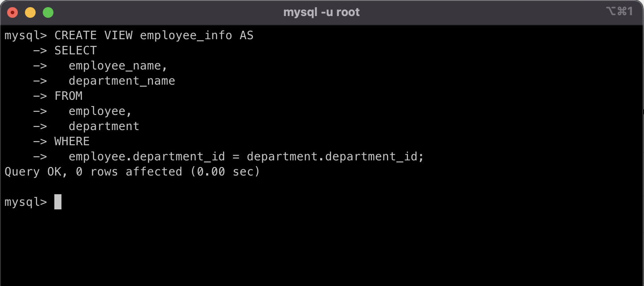Click the FROM keyword line

pyautogui.click(x=69, y=96)
